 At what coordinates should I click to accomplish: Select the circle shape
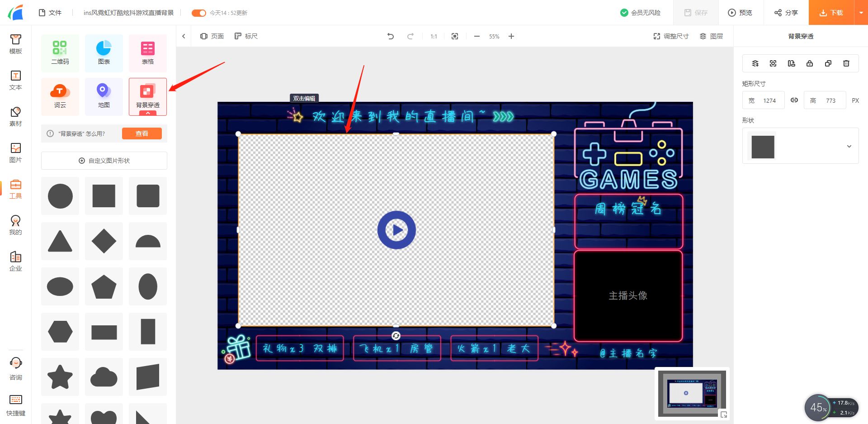coord(60,196)
